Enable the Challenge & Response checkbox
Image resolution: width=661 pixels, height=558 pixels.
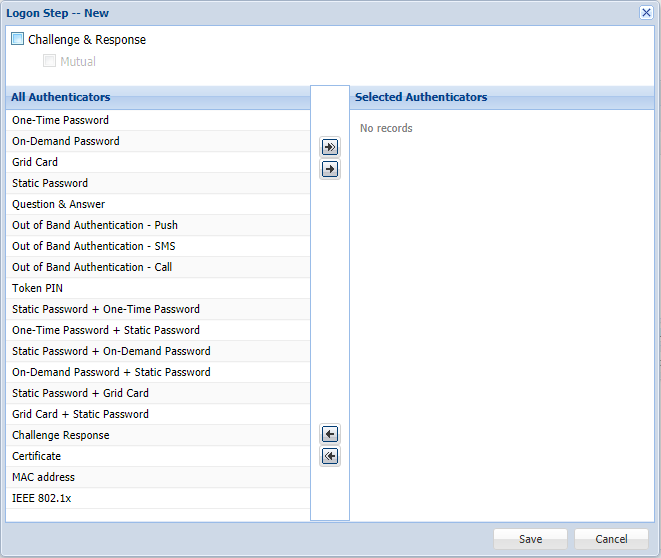18,40
